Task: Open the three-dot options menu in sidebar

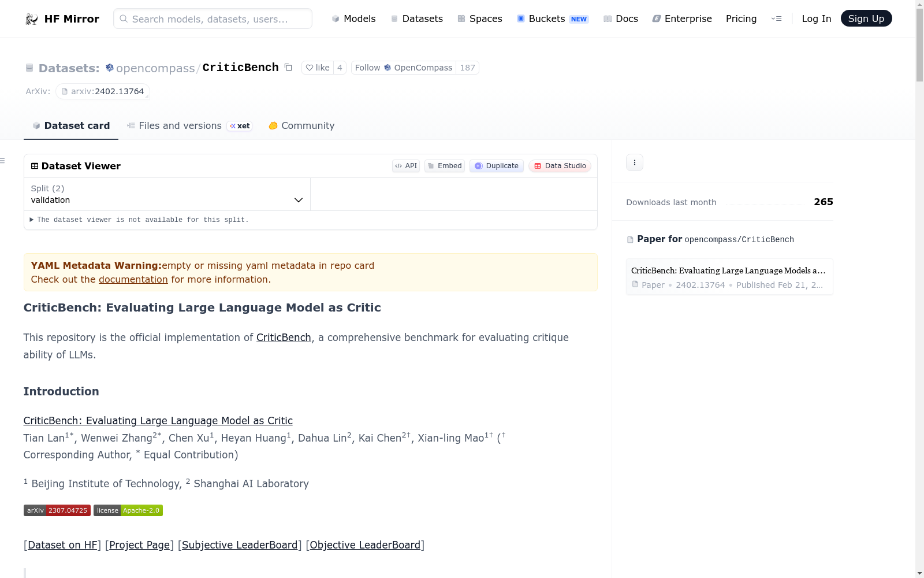Action: 635,162
